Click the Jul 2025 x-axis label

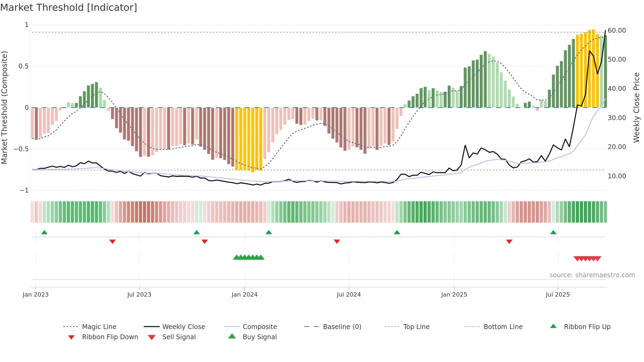coord(558,294)
